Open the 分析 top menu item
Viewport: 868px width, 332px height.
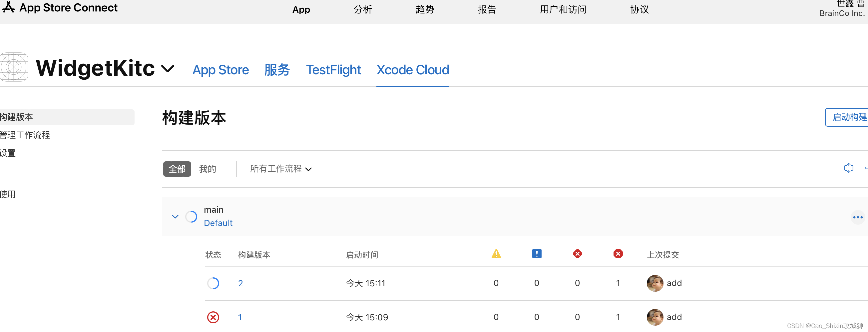click(x=363, y=9)
